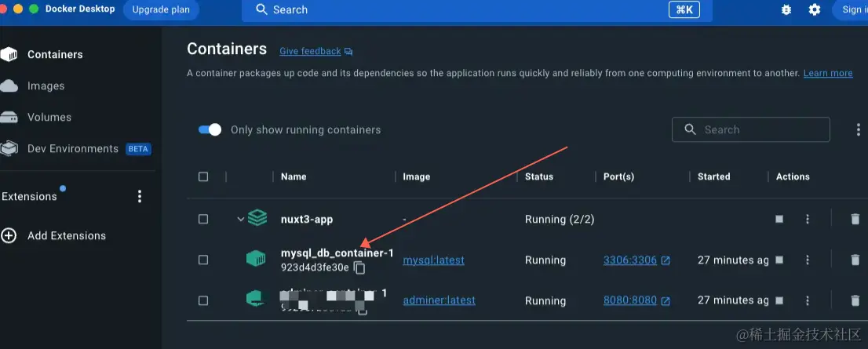Image resolution: width=868 pixels, height=349 pixels.
Task: Open the mysql_db_container-1 container name
Action: 337,253
